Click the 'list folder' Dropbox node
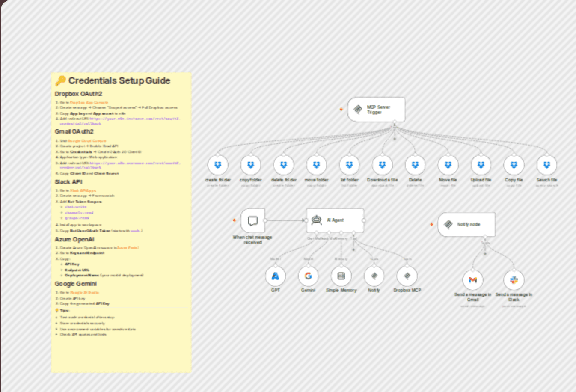Viewport: 576px width, 392px height. 349,165
